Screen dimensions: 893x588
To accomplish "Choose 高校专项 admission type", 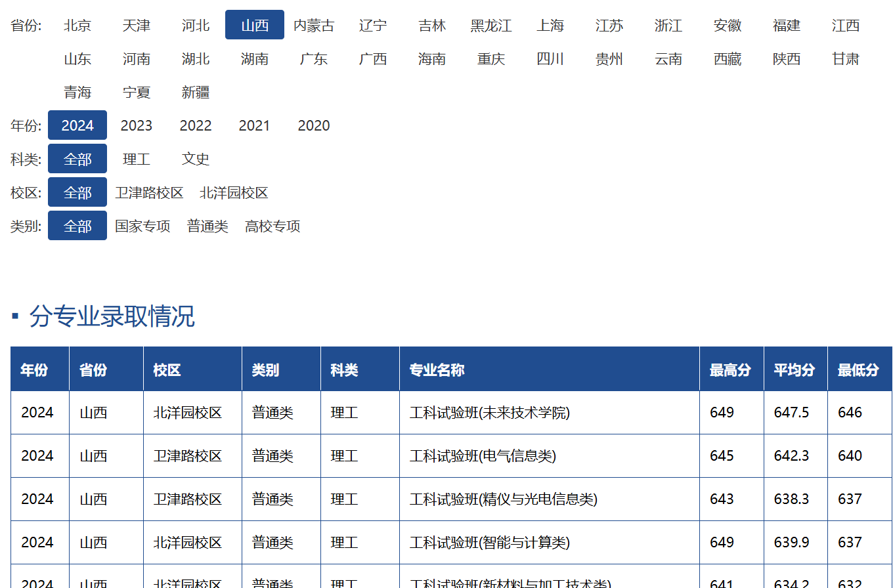I will pyautogui.click(x=272, y=226).
